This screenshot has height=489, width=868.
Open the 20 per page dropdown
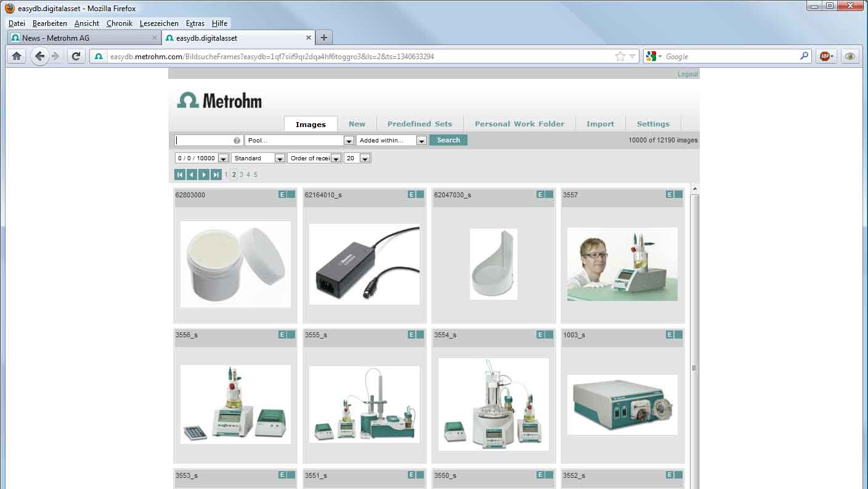(x=357, y=158)
